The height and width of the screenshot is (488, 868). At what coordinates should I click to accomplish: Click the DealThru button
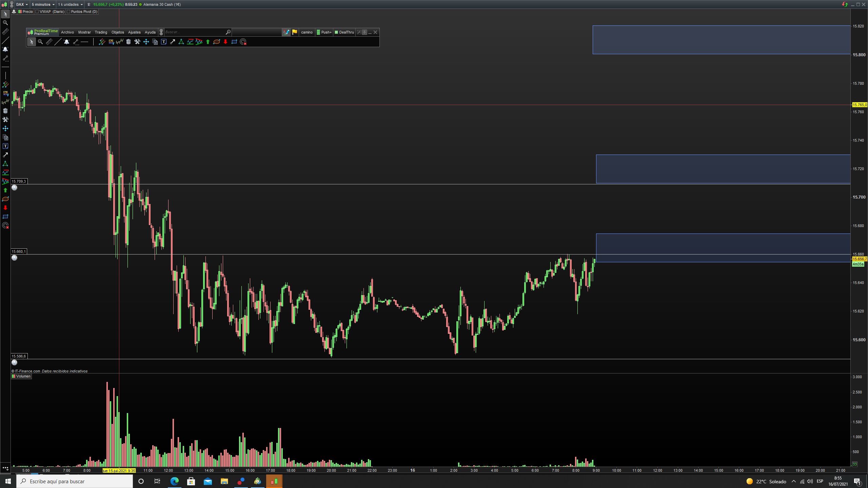[344, 32]
